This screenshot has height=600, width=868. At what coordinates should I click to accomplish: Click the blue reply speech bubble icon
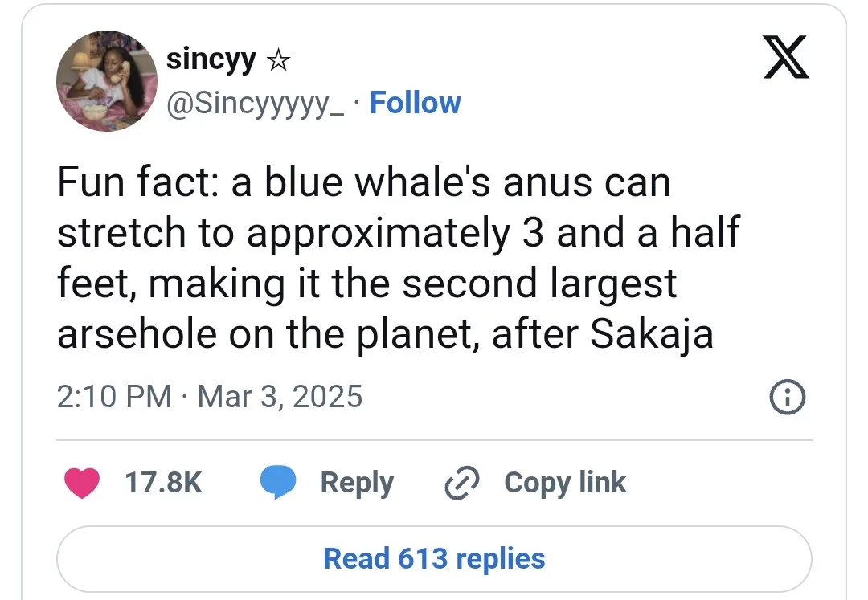coord(278,483)
